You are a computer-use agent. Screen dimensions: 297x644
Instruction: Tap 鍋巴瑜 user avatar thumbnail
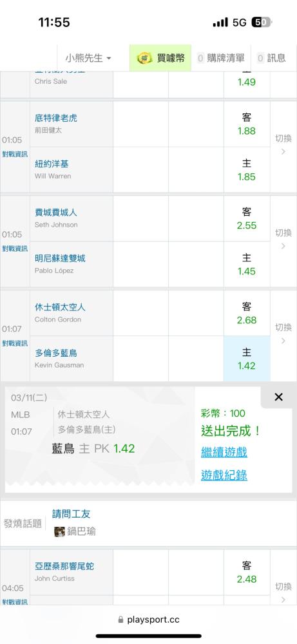coord(59,532)
